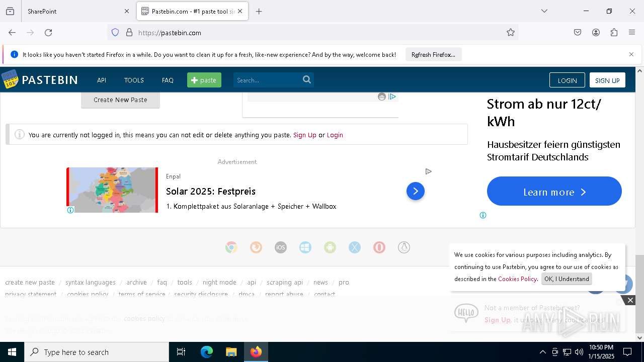Click the SIGN UP button in header

607,80
